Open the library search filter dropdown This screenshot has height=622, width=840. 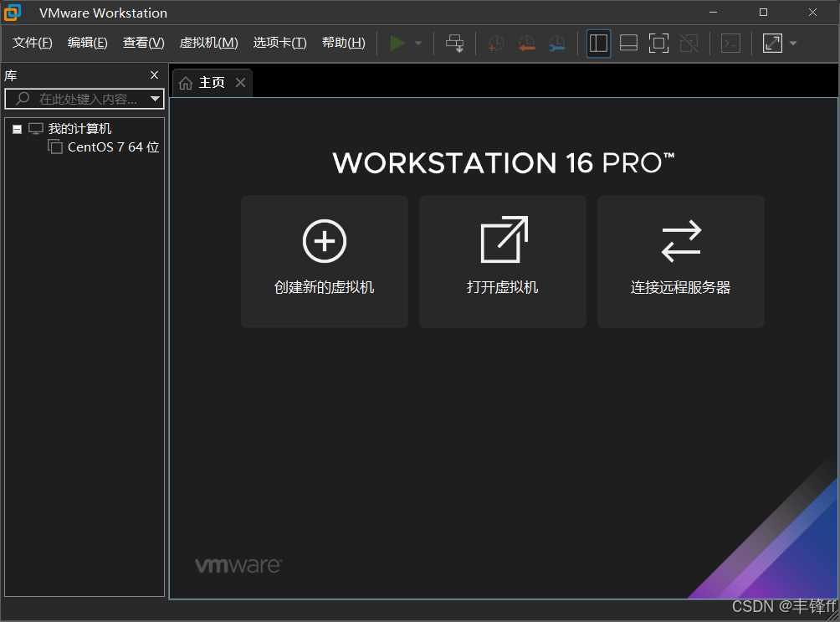tap(156, 99)
